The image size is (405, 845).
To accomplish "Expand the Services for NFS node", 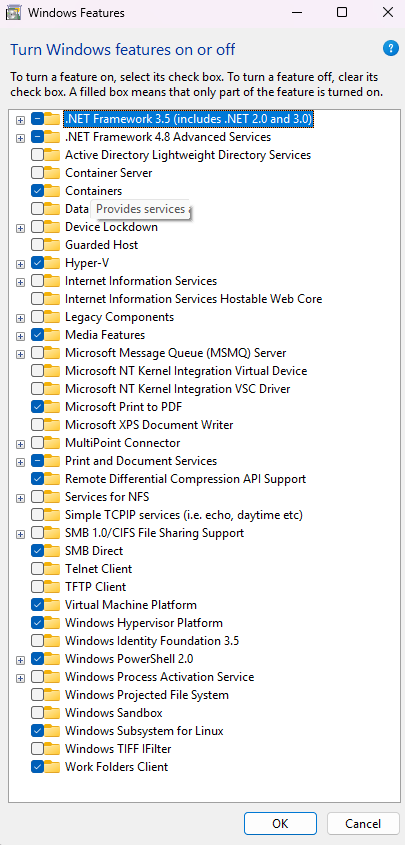I will coord(20,497).
